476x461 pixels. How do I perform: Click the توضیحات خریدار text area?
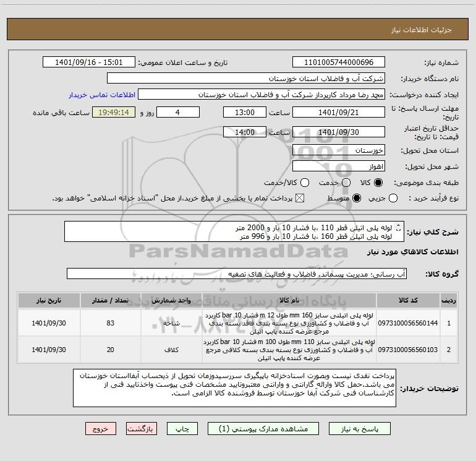click(x=234, y=388)
